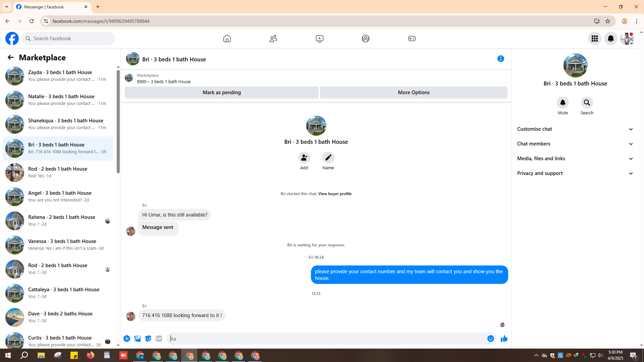Viewport: 644px width, 362px height.
Task: Go back from Marketplace chat list
Action: [11, 58]
